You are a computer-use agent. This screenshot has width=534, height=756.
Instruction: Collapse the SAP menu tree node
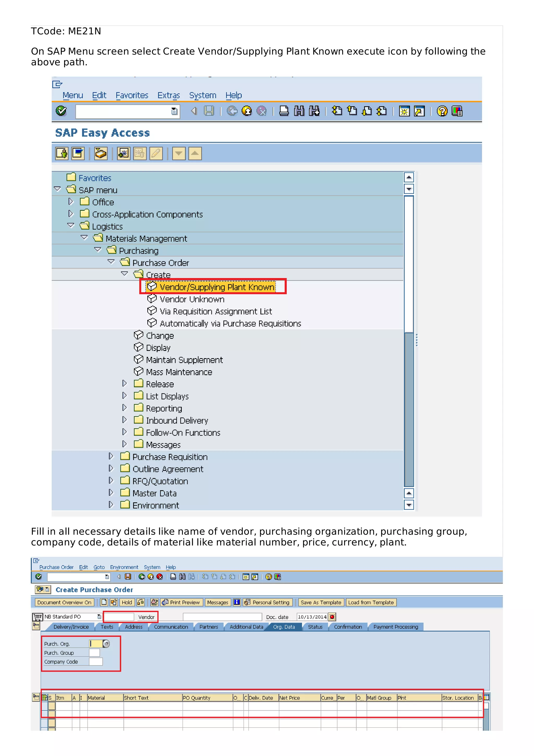tap(57, 189)
